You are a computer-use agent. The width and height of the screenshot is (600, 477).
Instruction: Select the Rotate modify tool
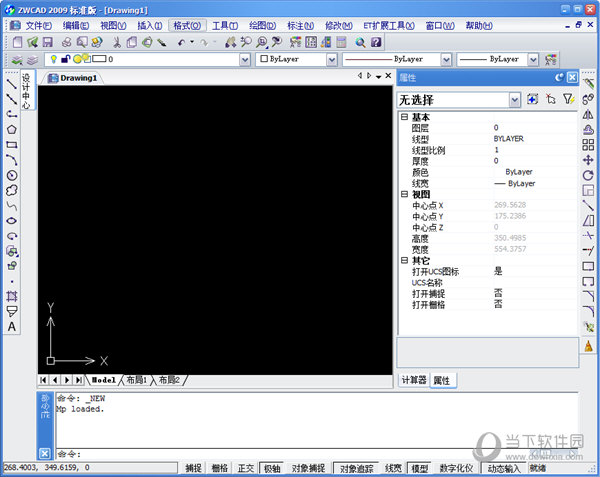tap(588, 175)
